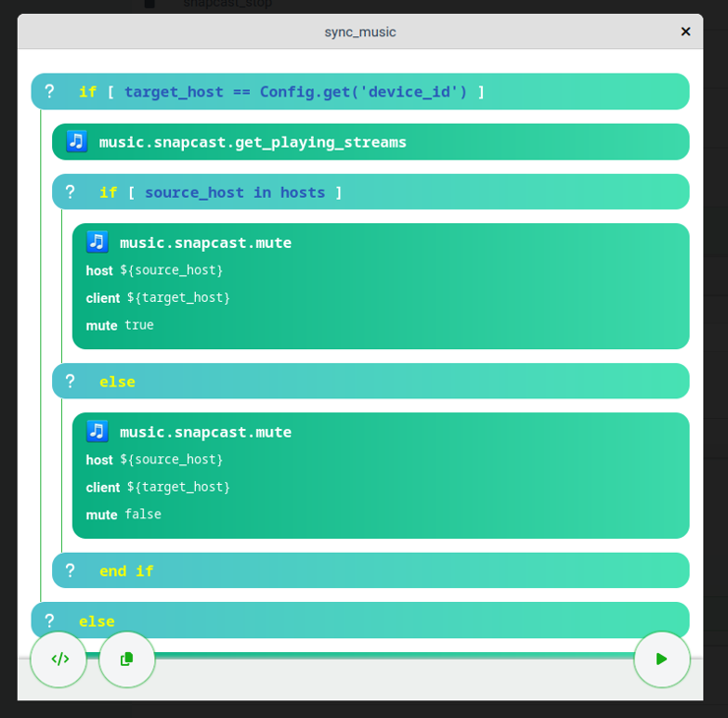Edit mute value 'false' in second action
This screenshot has width=728, height=718.
143,513
